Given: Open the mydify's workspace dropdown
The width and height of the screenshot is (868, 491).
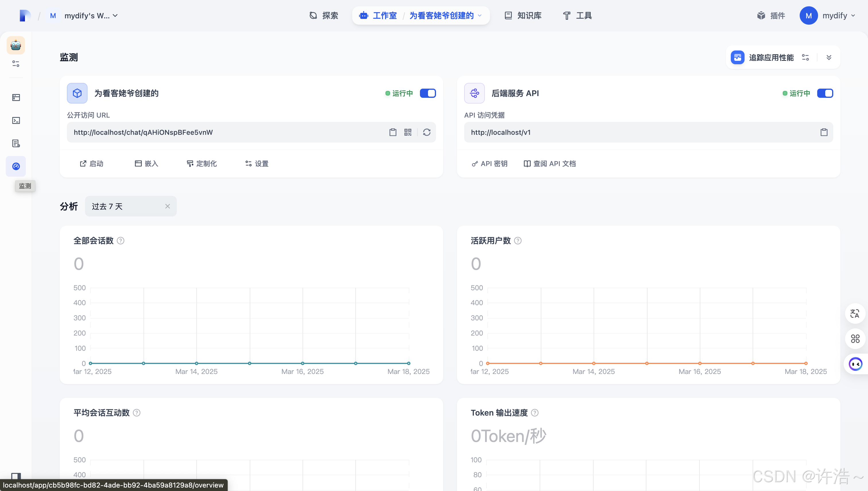Looking at the screenshot, I should coord(91,15).
